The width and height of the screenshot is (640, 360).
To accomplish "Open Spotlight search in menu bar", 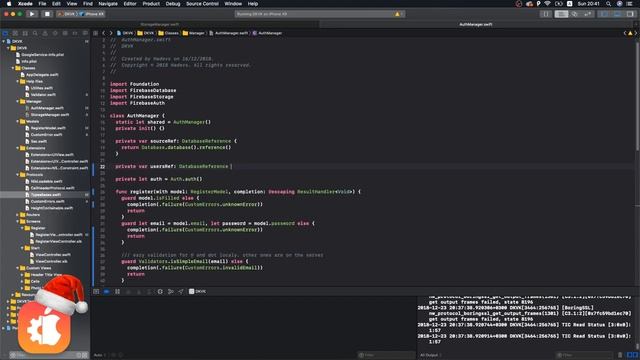I will click(x=608, y=4).
